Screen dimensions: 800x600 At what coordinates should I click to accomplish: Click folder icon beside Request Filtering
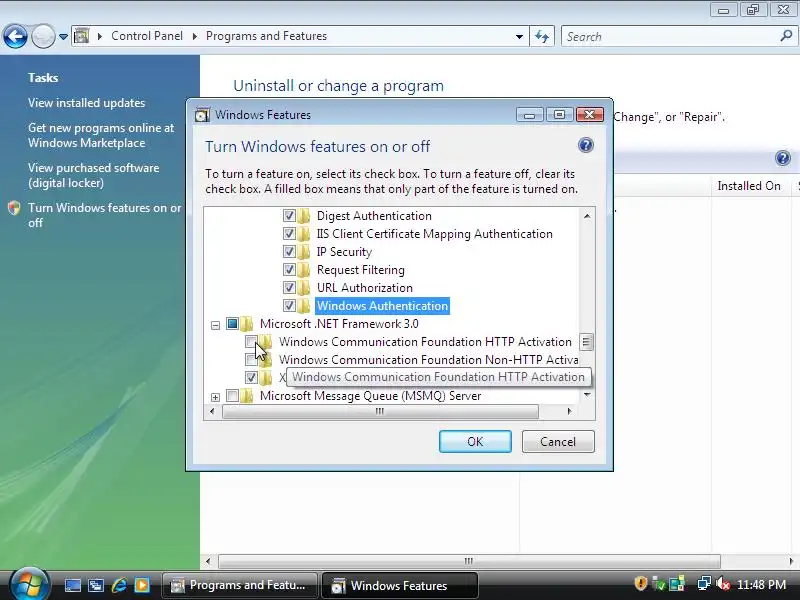click(304, 269)
